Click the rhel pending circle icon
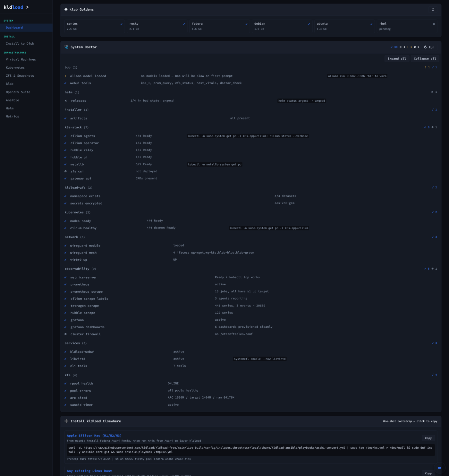This screenshot has width=449, height=476. click(434, 24)
